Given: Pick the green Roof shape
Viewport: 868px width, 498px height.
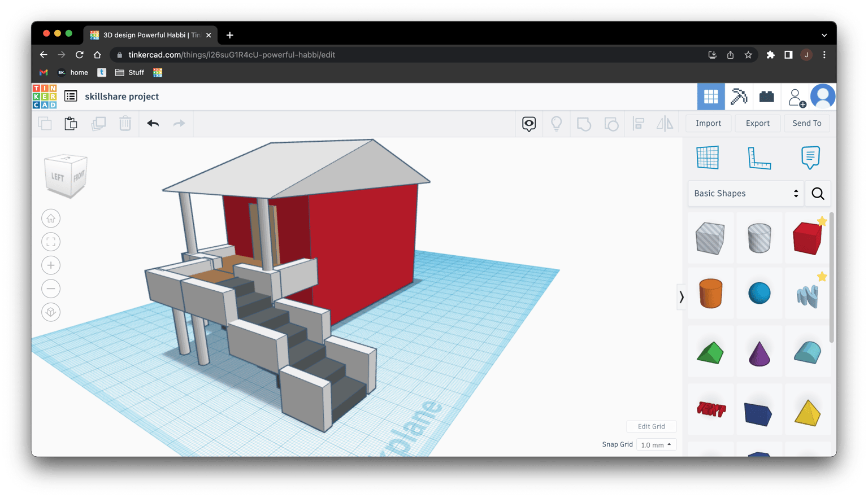Looking at the screenshot, I should tap(710, 353).
